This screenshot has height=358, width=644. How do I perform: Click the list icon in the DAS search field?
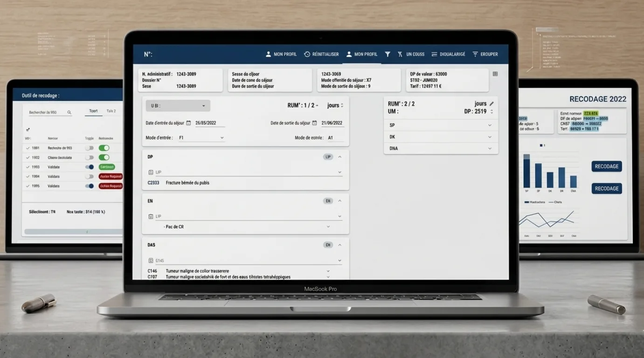coord(151,261)
